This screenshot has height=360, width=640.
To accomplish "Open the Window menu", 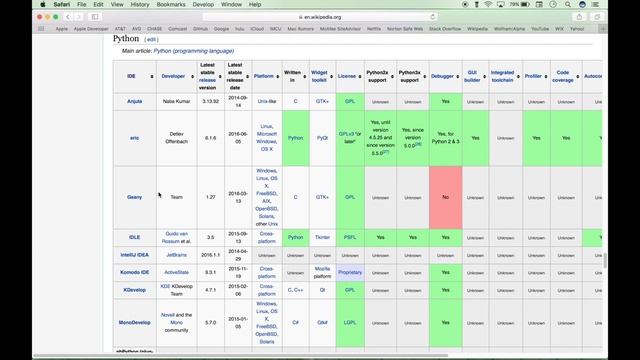I will point(231,4).
